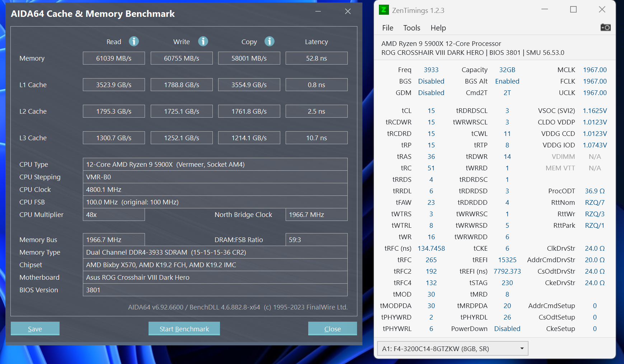624x364 pixels.
Task: Click L2 Cache Read value 1795.3 GB/s
Action: pyautogui.click(x=114, y=111)
